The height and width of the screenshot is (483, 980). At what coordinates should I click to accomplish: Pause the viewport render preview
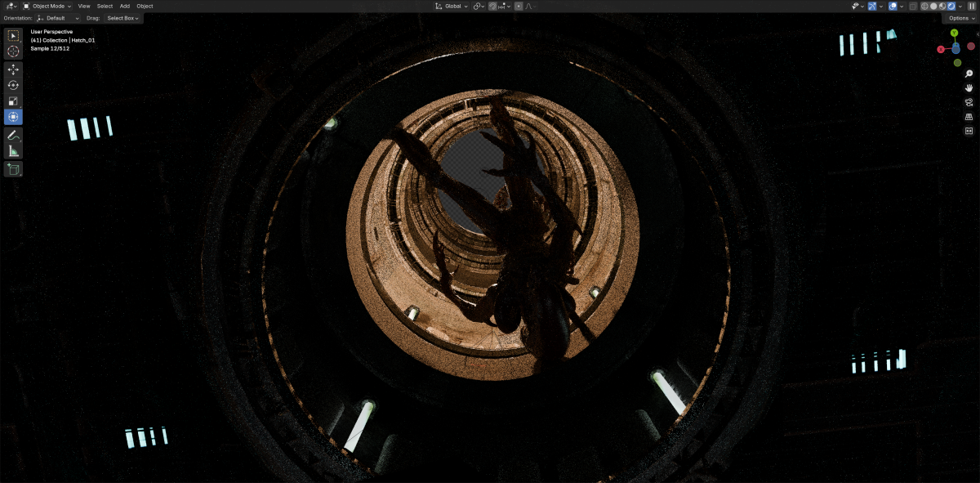click(971, 6)
